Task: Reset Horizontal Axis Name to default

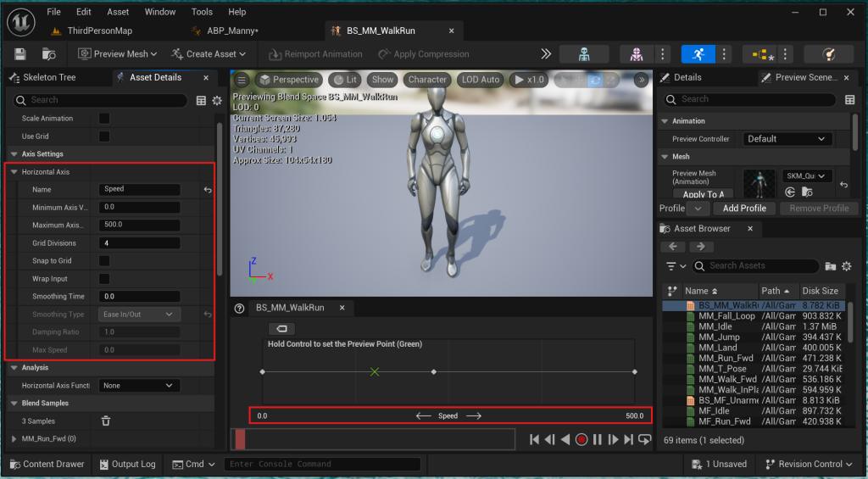Action: click(208, 189)
